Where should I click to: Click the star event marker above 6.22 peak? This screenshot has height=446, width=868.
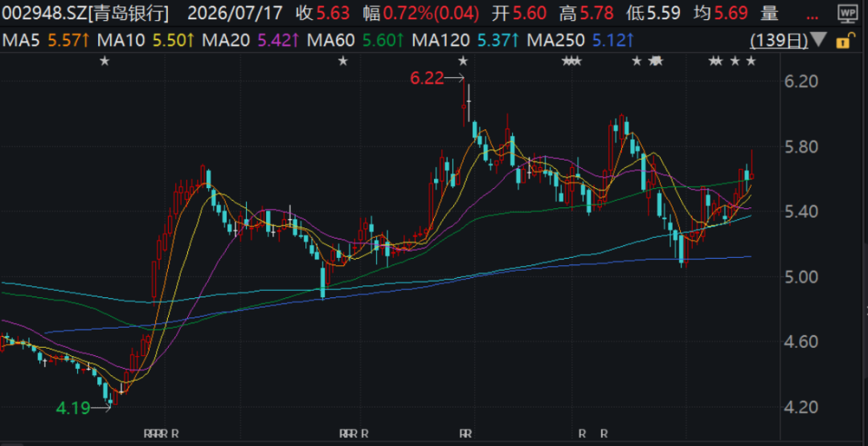pyautogui.click(x=464, y=61)
